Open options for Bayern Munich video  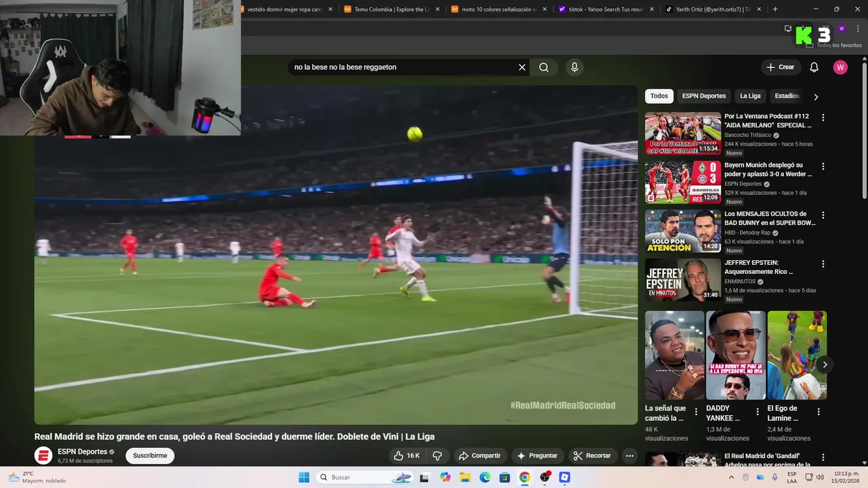coord(823,166)
